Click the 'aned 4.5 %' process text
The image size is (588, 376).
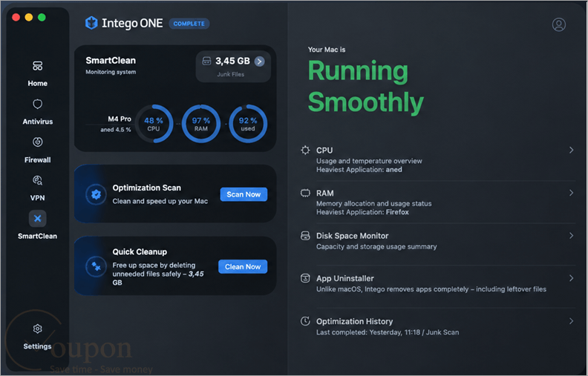click(116, 130)
